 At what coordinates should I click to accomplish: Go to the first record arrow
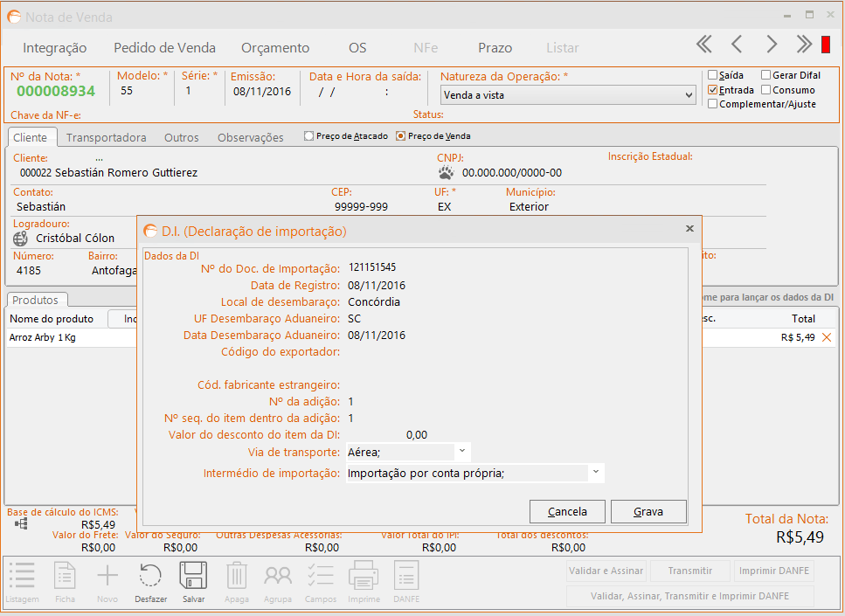pyautogui.click(x=703, y=45)
